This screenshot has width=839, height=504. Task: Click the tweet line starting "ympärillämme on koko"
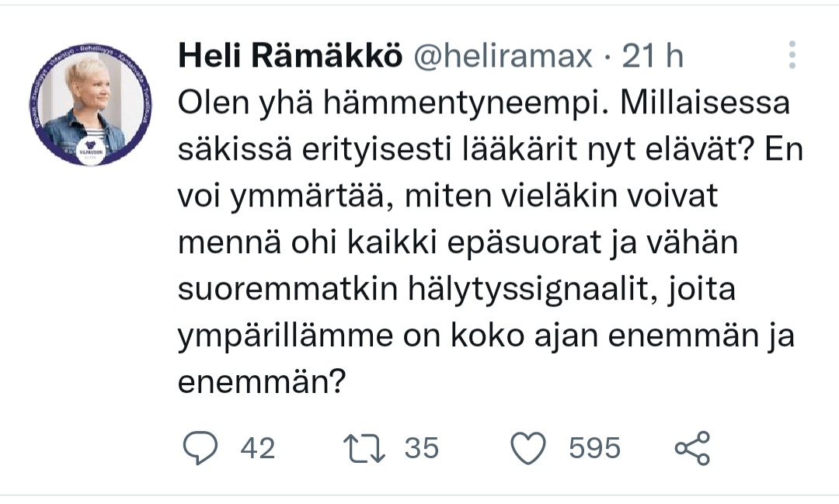[x=488, y=336]
